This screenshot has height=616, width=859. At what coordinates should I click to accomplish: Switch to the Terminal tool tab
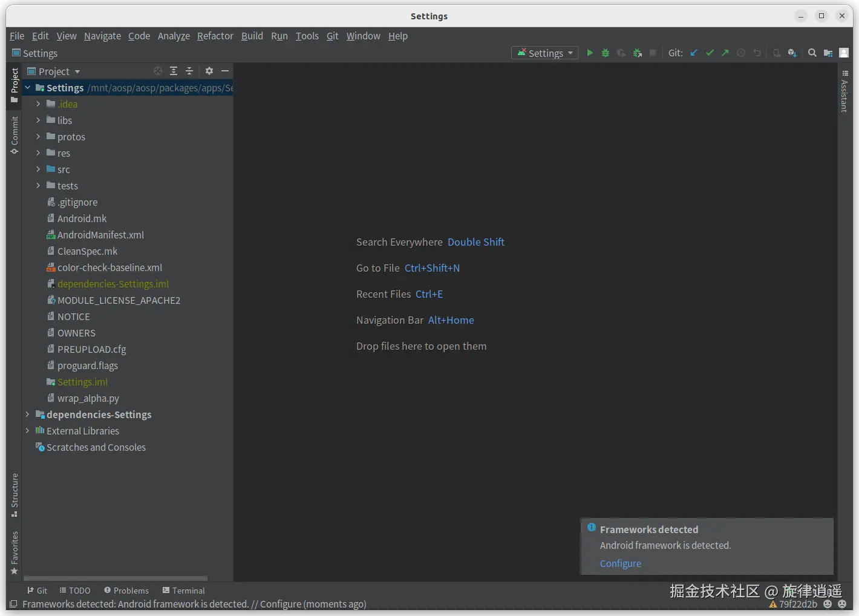point(184,591)
